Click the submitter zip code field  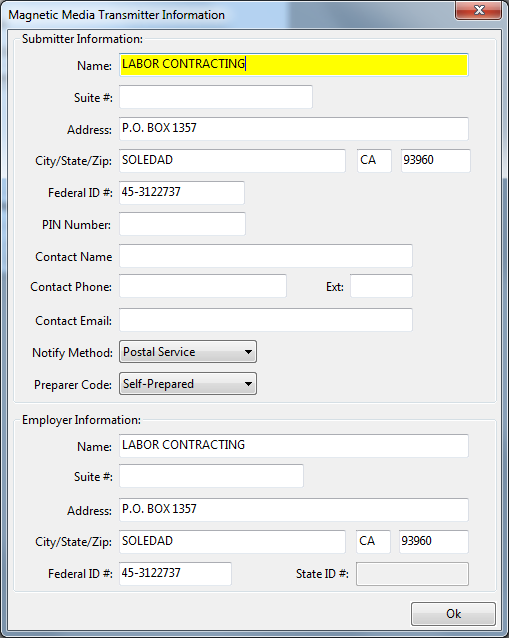coord(436,161)
